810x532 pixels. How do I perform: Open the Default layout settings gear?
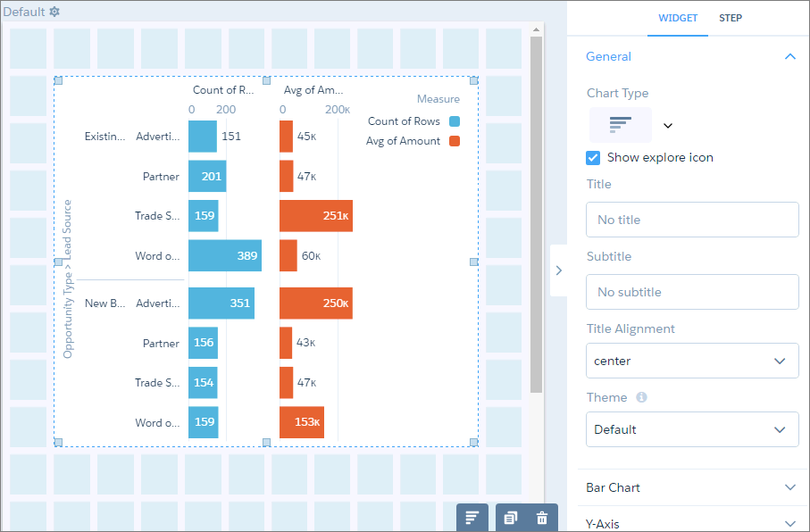tap(54, 12)
